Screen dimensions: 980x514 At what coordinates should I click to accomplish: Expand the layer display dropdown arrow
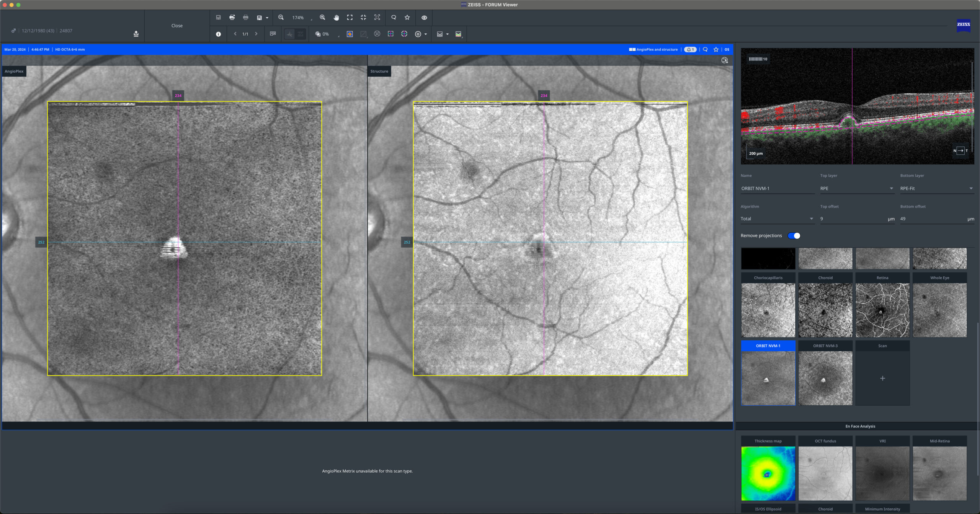pos(448,34)
